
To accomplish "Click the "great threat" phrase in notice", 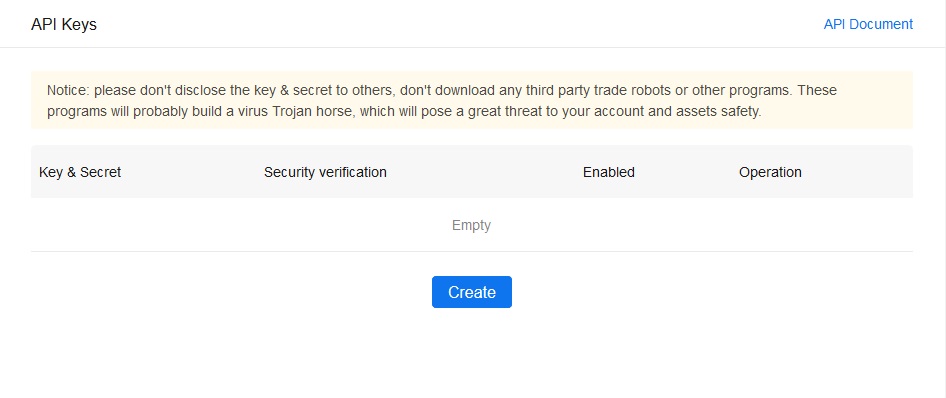I will click(x=504, y=112).
